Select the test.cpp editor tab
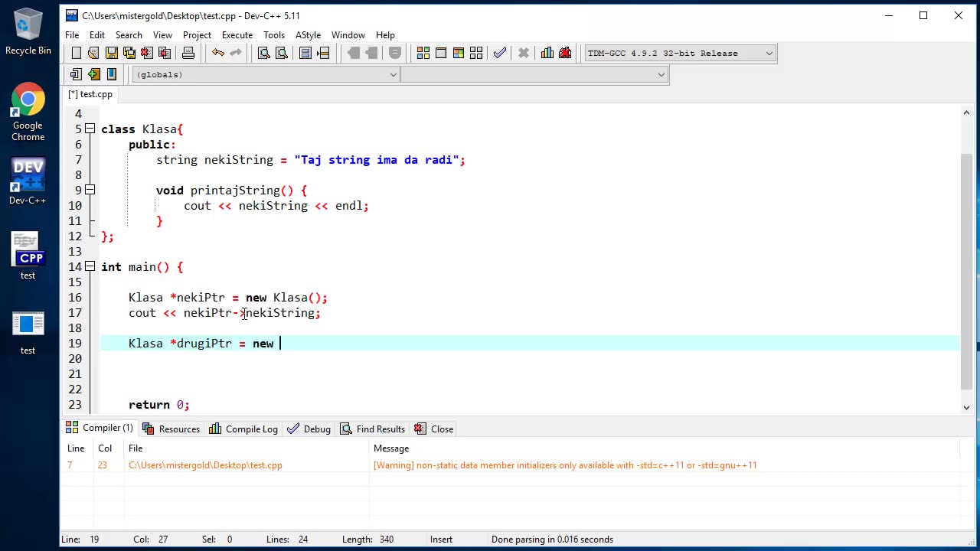This screenshot has width=980, height=551. (90, 94)
